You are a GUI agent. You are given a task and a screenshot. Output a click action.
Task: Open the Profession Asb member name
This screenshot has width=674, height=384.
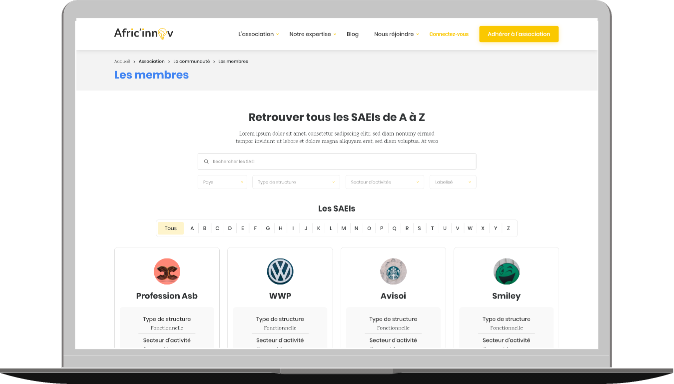click(x=167, y=296)
